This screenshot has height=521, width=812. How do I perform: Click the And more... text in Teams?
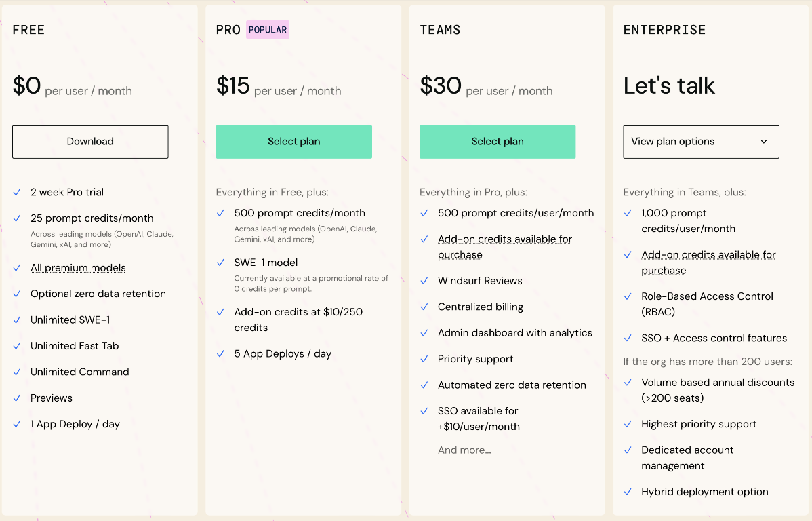(x=464, y=450)
